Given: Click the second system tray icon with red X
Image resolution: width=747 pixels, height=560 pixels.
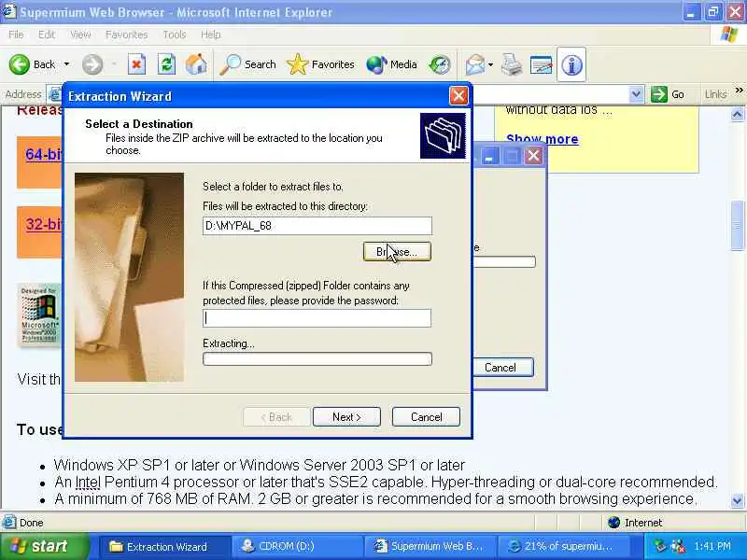Looking at the screenshot, I should pos(679,546).
